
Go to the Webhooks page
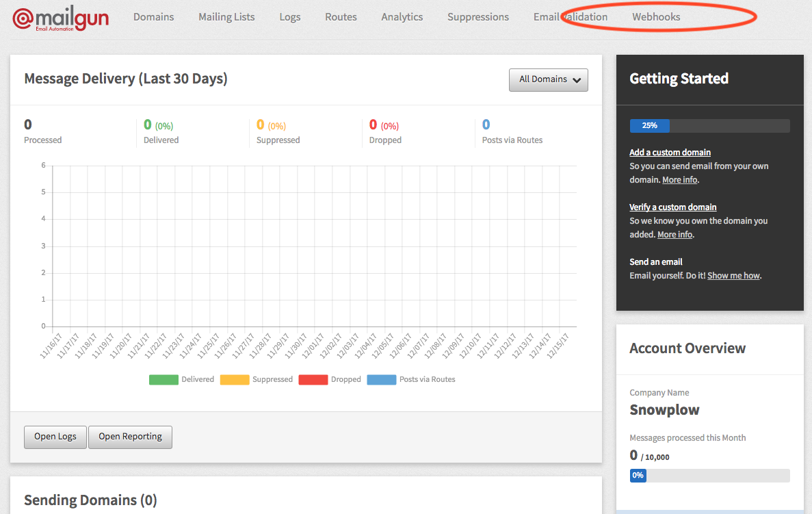[x=656, y=17]
